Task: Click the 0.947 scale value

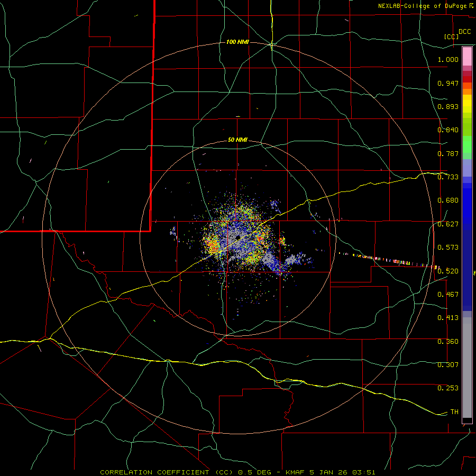Action: point(448,83)
